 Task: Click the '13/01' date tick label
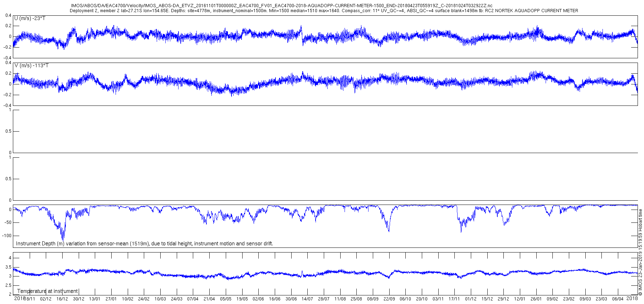pyautogui.click(x=95, y=299)
